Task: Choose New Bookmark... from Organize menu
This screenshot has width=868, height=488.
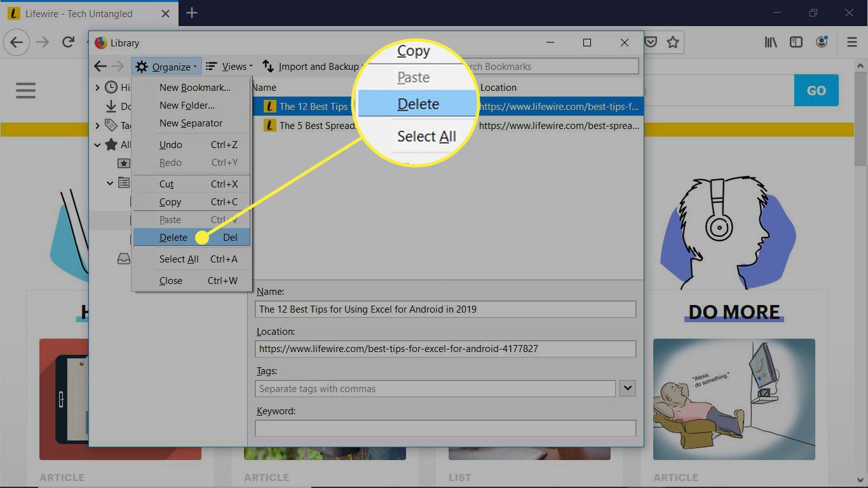Action: click(192, 88)
